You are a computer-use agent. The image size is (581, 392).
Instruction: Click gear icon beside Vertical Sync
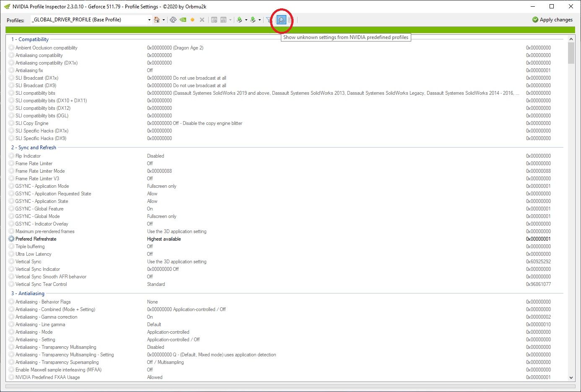[x=11, y=262]
